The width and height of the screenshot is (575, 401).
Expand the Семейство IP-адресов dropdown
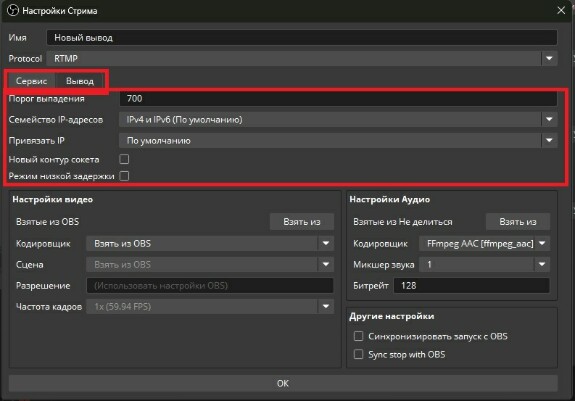338,119
